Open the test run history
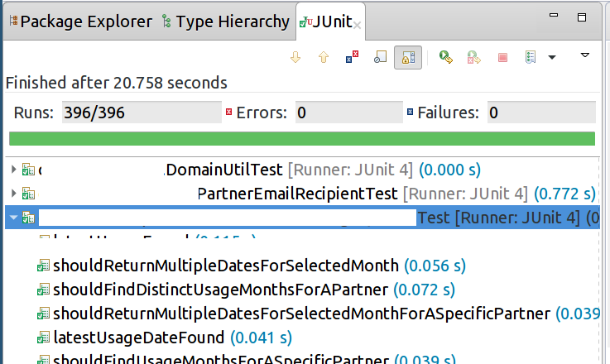 (531, 57)
